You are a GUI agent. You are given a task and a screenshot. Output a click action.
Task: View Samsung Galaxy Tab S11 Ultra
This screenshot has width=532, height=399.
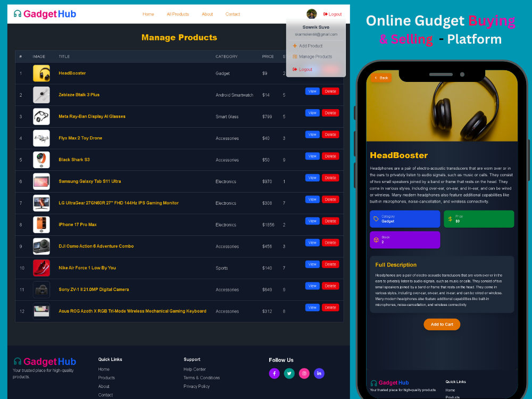312,178
